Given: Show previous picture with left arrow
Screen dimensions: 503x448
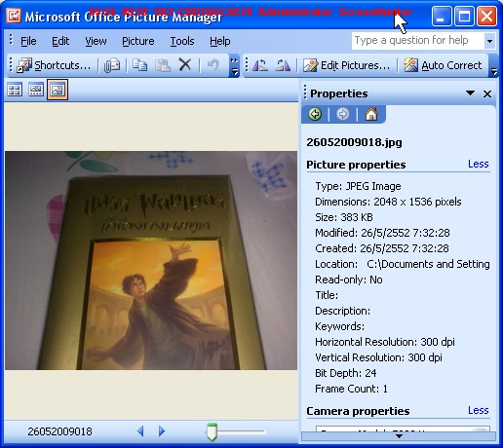Looking at the screenshot, I should pyautogui.click(x=140, y=431).
